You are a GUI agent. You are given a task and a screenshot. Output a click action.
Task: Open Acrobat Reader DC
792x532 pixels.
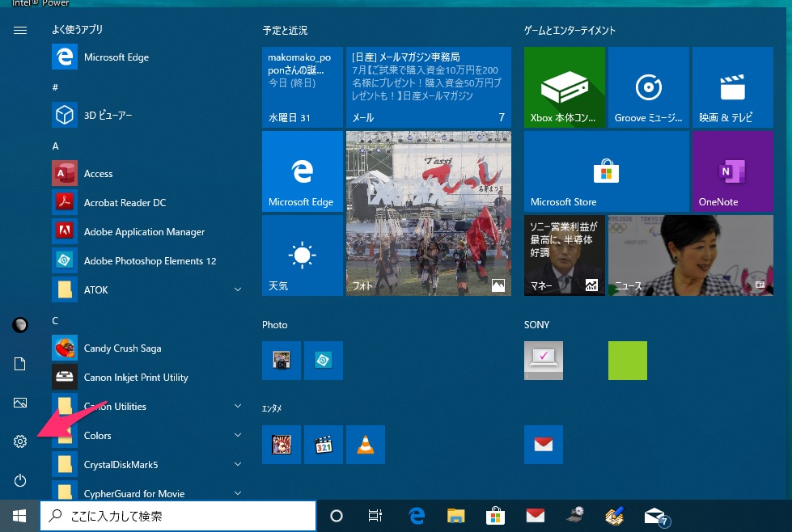pyautogui.click(x=149, y=202)
